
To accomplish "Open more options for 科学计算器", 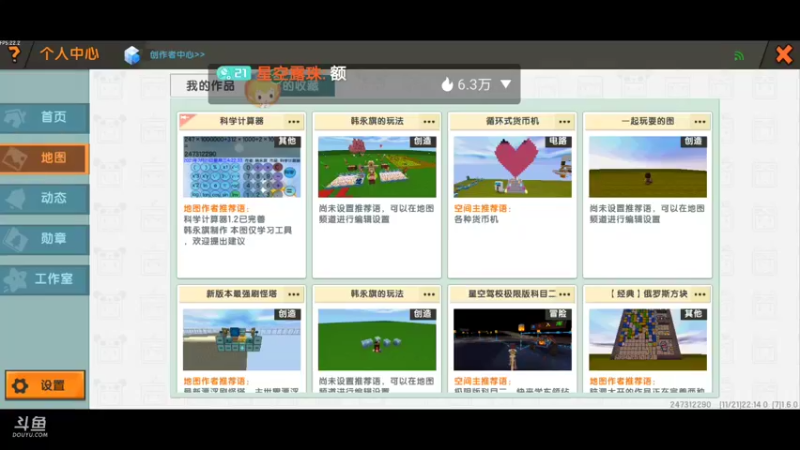I will (x=293, y=121).
